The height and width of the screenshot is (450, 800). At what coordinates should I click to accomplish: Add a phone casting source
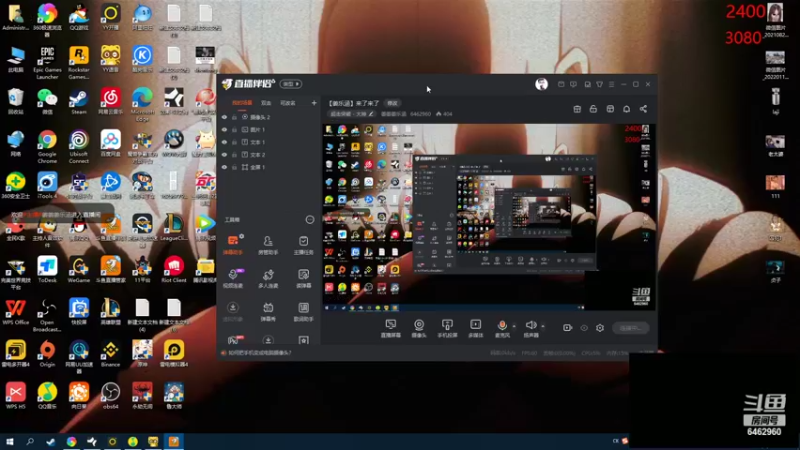(x=447, y=329)
